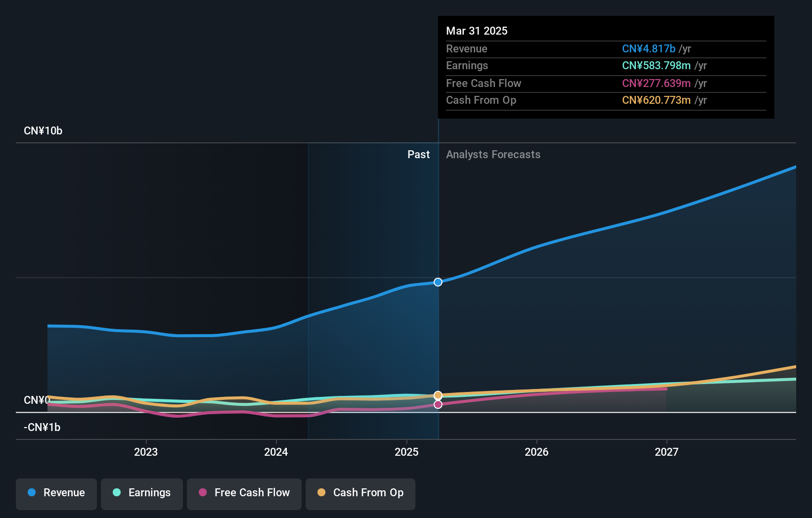Viewport: 812px width, 518px height.
Task: Click the Cash From Op label in tooltip
Action: point(481,100)
